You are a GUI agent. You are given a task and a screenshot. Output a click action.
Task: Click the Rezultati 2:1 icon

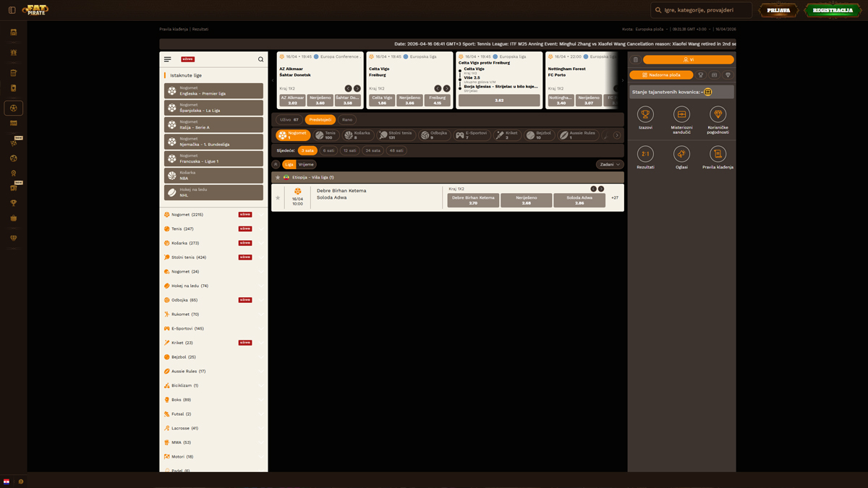point(645,154)
